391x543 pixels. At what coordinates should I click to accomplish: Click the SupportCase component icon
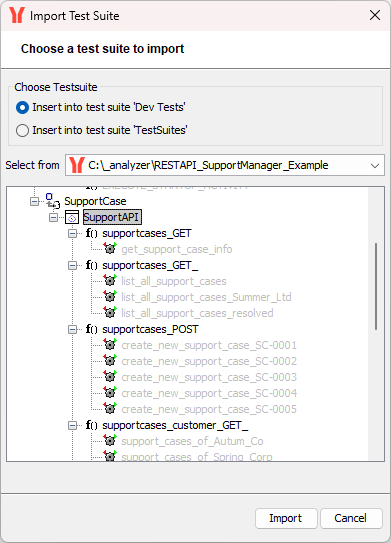53,201
